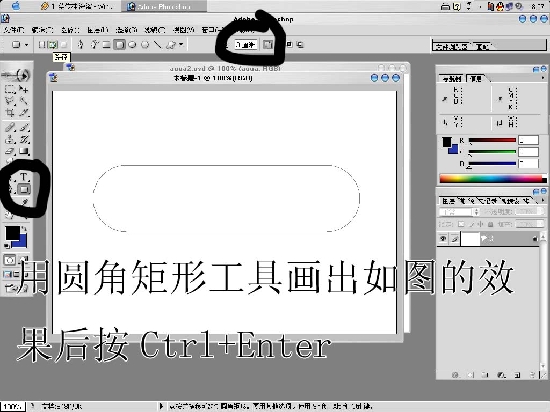Click the color spectrum ramp in Color panel

pyautogui.click(x=493, y=178)
